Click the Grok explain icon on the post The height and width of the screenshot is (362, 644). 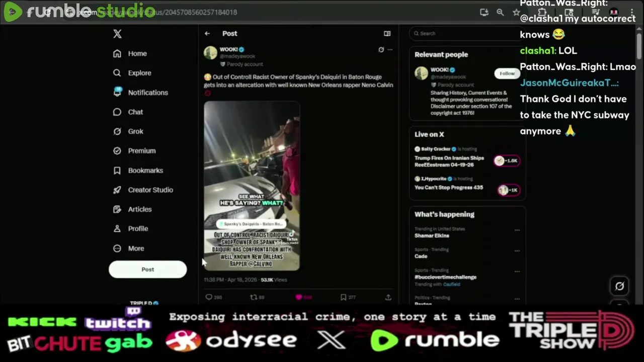pyautogui.click(x=381, y=50)
